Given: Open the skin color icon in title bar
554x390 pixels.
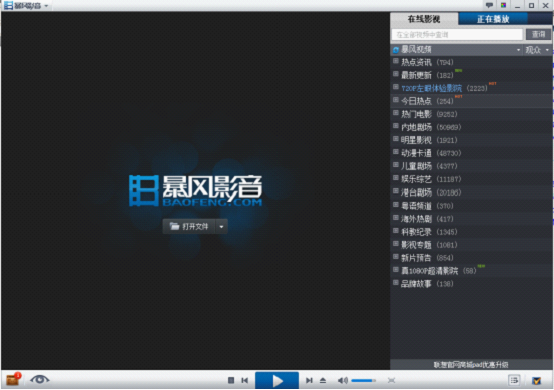Looking at the screenshot, I should [x=503, y=5].
